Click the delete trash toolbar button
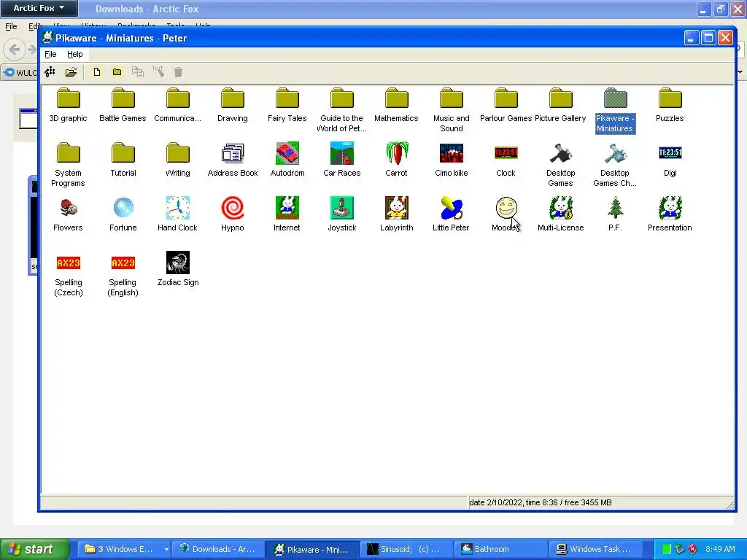 pyautogui.click(x=178, y=72)
